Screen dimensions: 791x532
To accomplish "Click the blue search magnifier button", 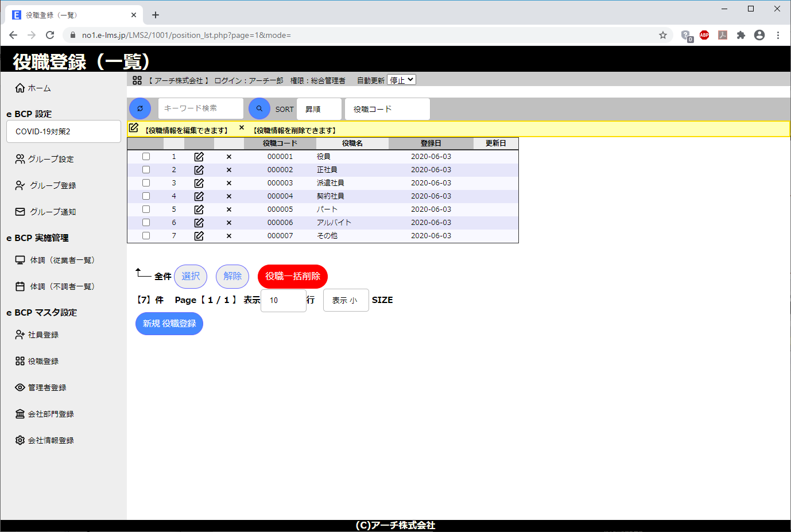I will click(259, 108).
